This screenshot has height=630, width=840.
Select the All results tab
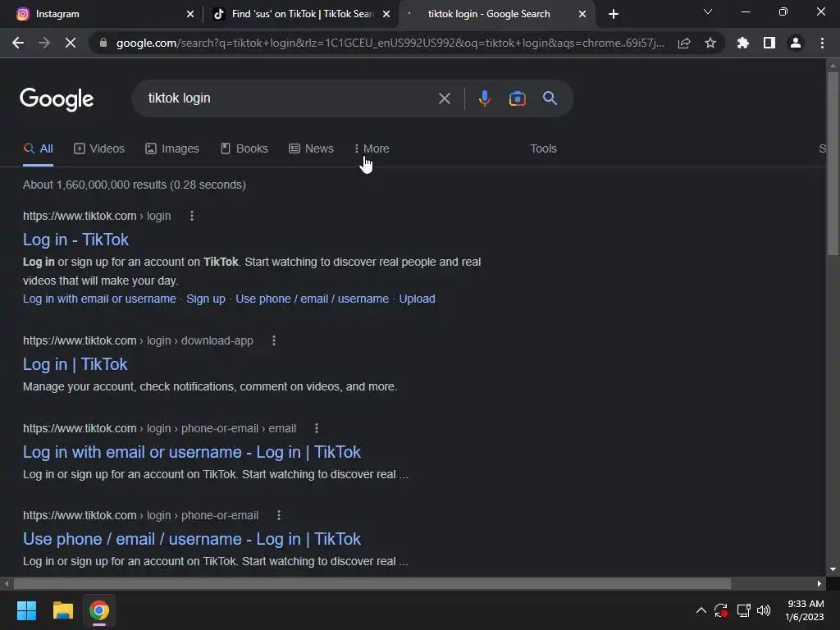[38, 148]
